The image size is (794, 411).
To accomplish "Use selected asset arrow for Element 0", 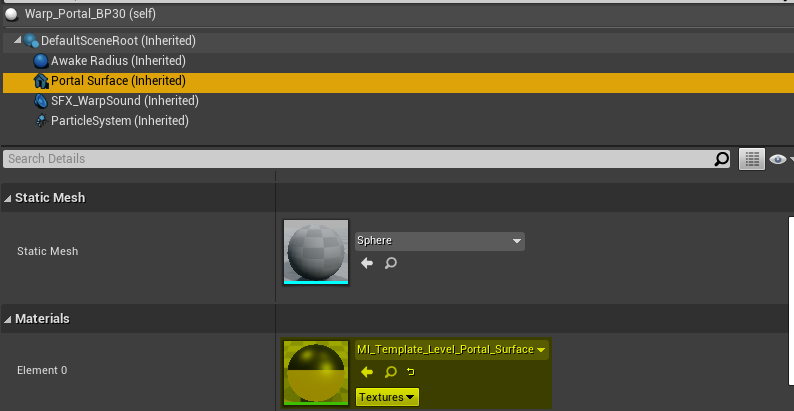I will [x=367, y=373].
